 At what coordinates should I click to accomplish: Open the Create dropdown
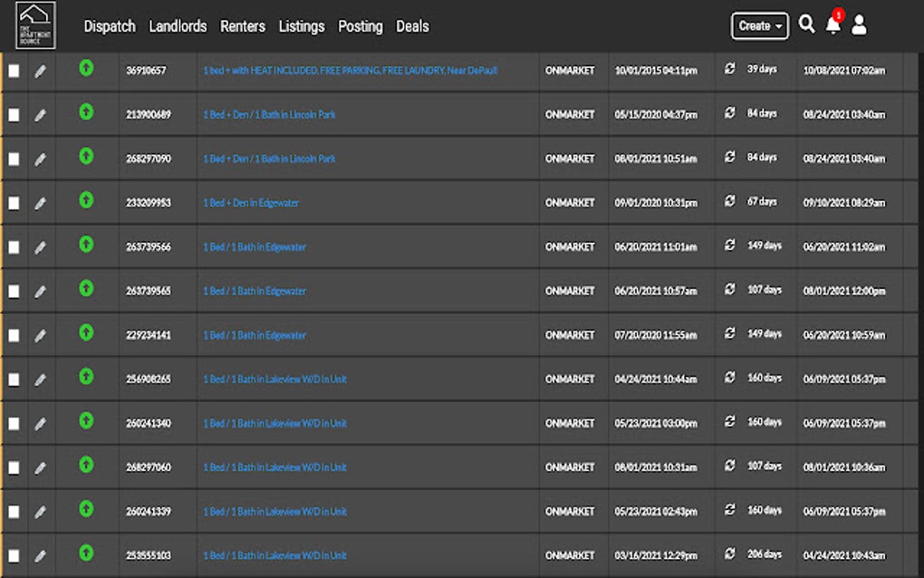point(758,26)
